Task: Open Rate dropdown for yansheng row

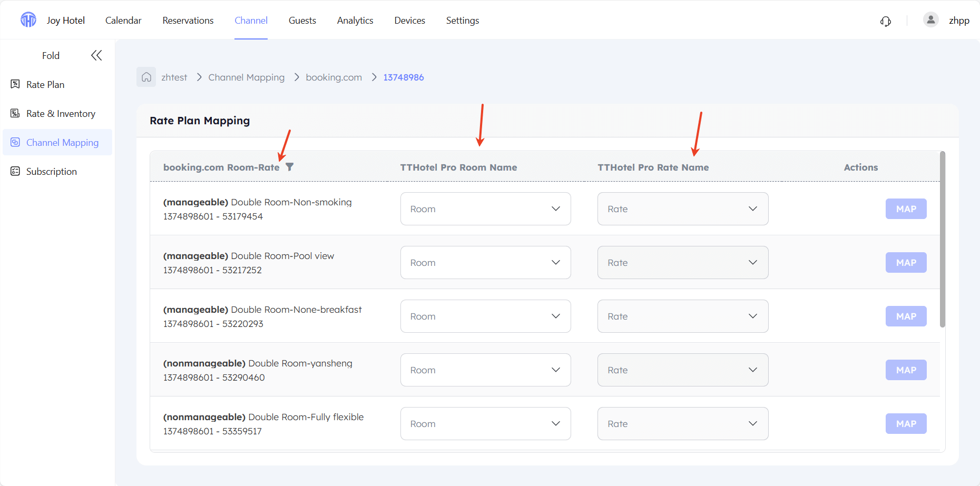Action: coord(683,370)
